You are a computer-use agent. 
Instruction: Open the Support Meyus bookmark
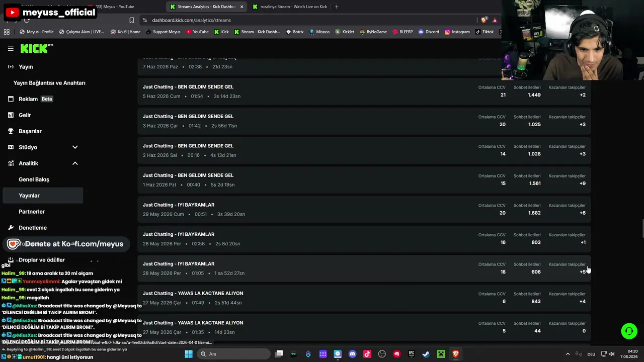[163, 32]
